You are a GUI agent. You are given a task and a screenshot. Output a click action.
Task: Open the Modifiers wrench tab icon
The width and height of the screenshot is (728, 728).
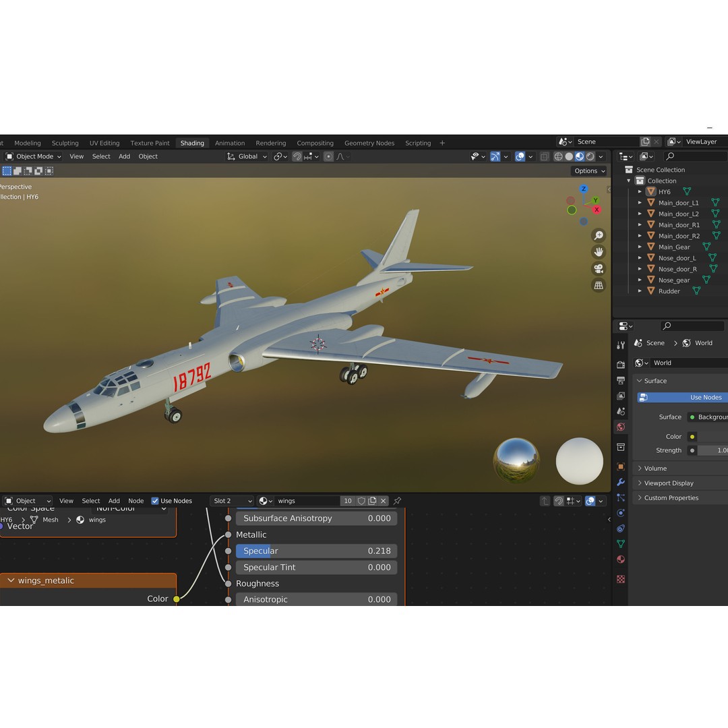coord(621,482)
